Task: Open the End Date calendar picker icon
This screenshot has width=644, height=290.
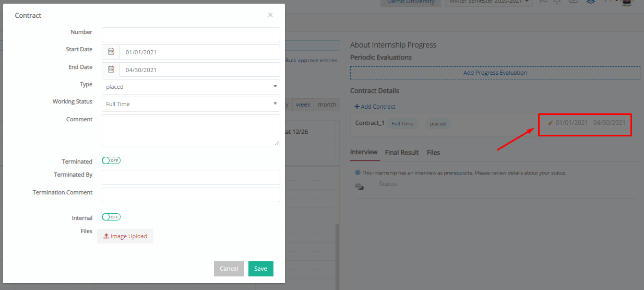Action: (x=111, y=69)
